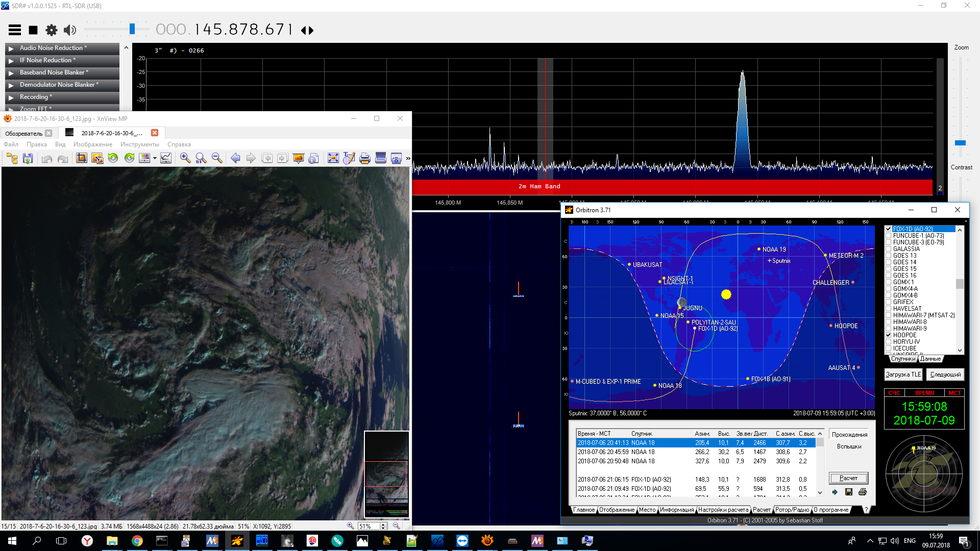Adjust SDR# volume slider

(x=132, y=29)
